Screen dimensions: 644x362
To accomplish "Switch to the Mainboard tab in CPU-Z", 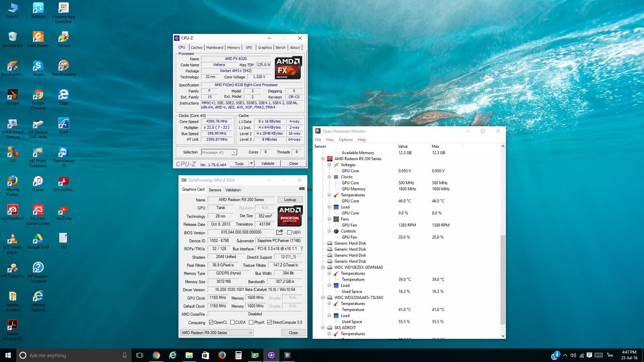I will [x=215, y=48].
